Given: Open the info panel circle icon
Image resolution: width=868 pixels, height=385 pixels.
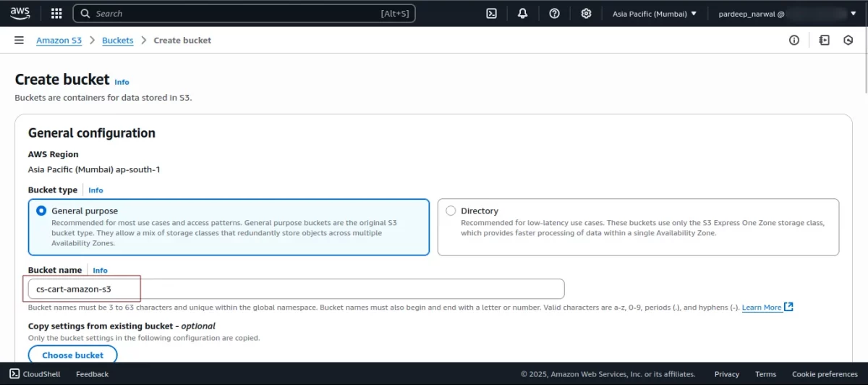Looking at the screenshot, I should pyautogui.click(x=794, y=41).
